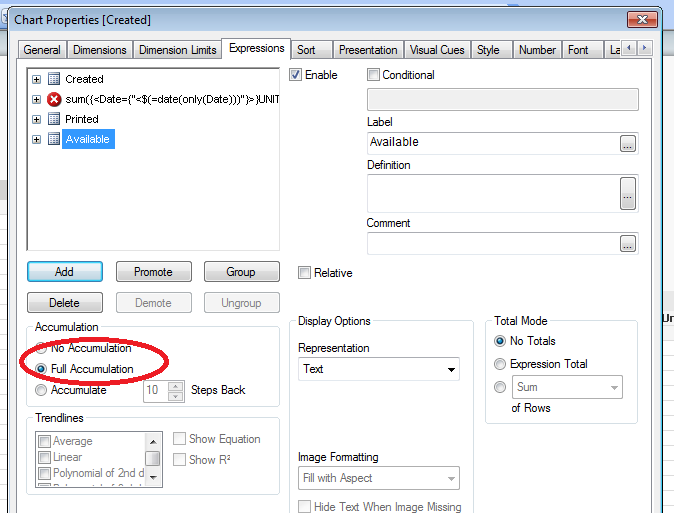Switch to the Dimensions tab

[100, 50]
